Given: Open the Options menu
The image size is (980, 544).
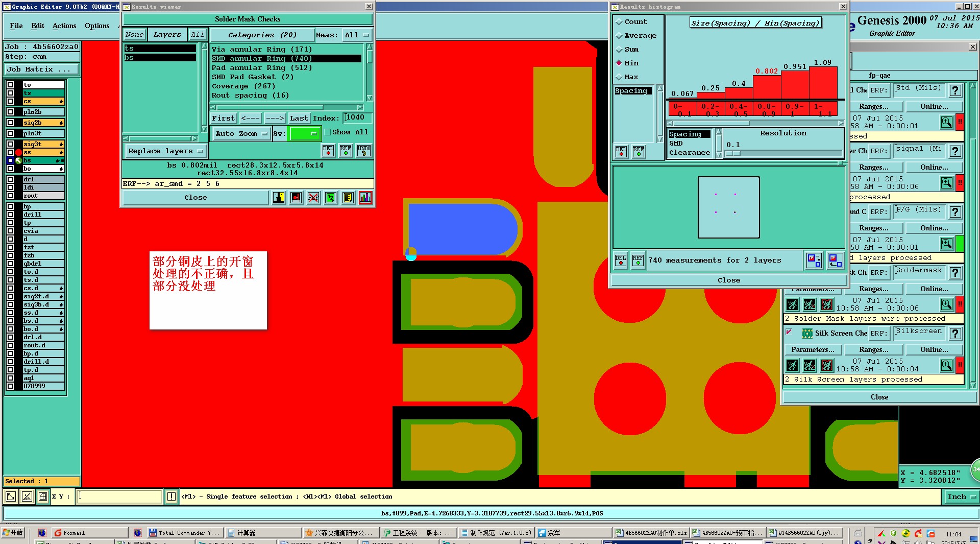Looking at the screenshot, I should [97, 26].
